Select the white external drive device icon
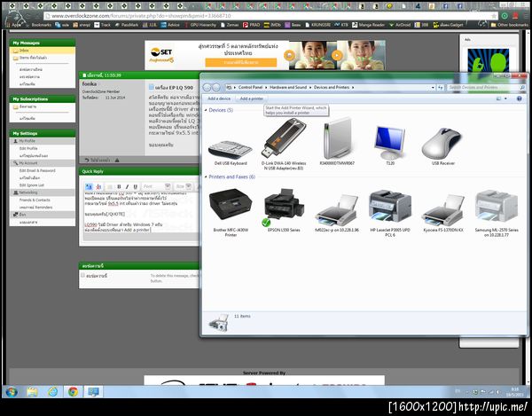Screen dimensions: 532x416 pos(337,138)
